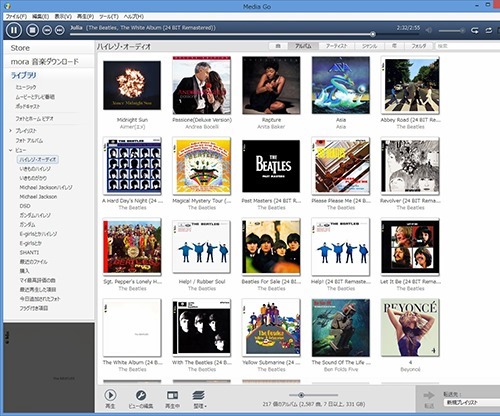Viewport: 500px width, 416px height.
Task: Select the SHANTI view in sidebar
Action: coord(29,252)
